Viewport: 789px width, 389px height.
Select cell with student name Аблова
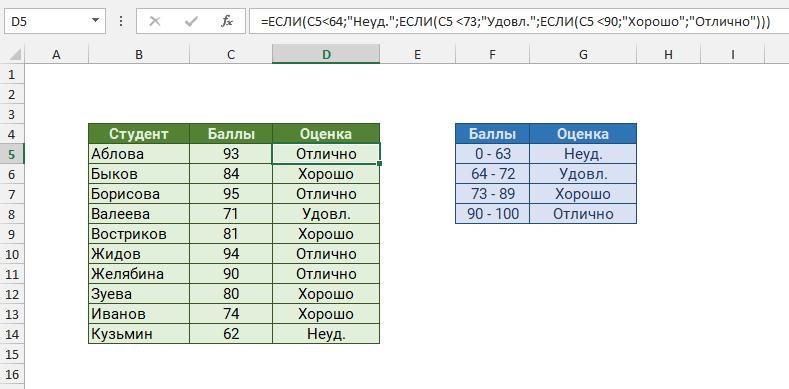139,153
